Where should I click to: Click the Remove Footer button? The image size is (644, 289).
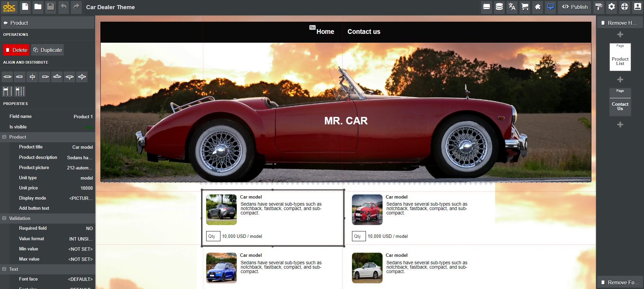[x=620, y=282]
